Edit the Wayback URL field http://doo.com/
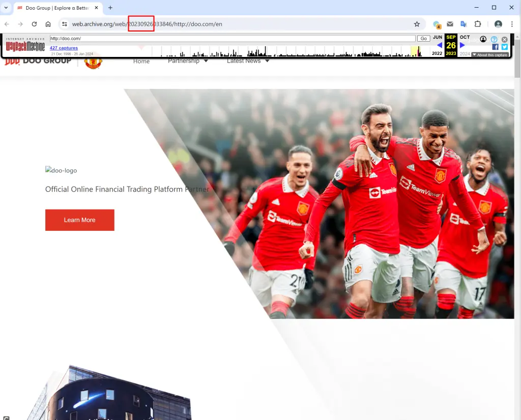This screenshot has height=420, width=521. click(x=233, y=39)
